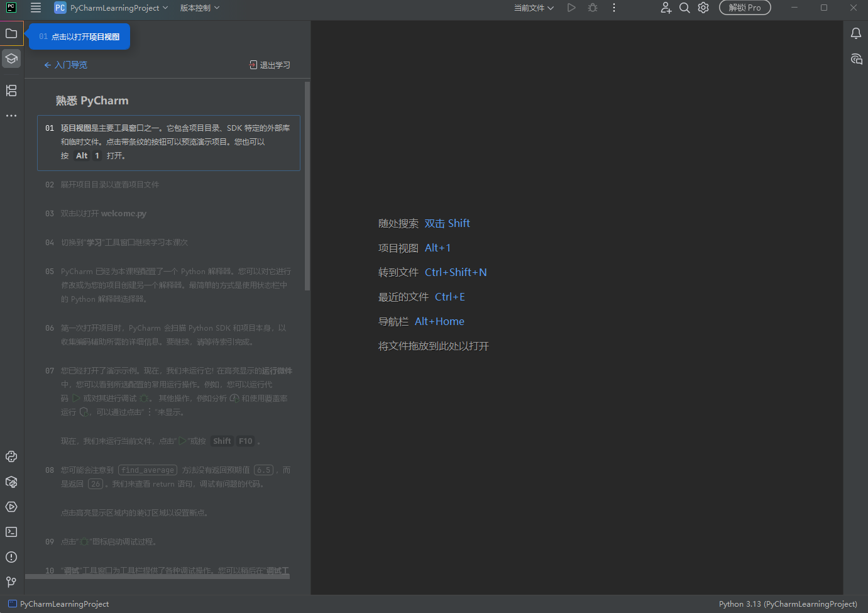Click the 双击 Shift shortcut hint
The image size is (868, 613).
pos(447,223)
